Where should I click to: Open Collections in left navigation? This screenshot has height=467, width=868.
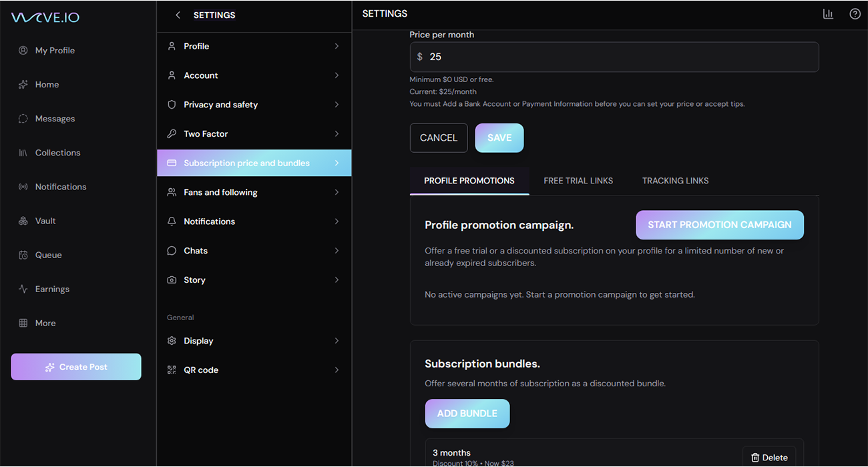(x=57, y=153)
